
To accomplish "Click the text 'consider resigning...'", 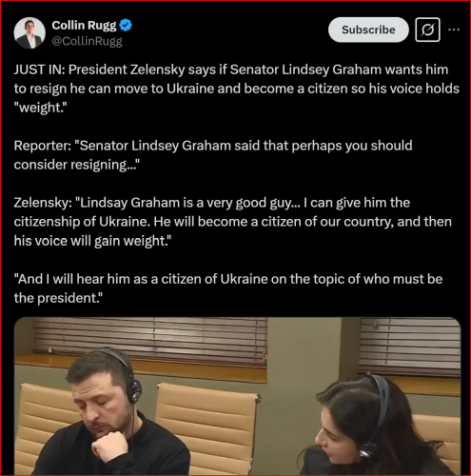I will pyautogui.click(x=77, y=165).
